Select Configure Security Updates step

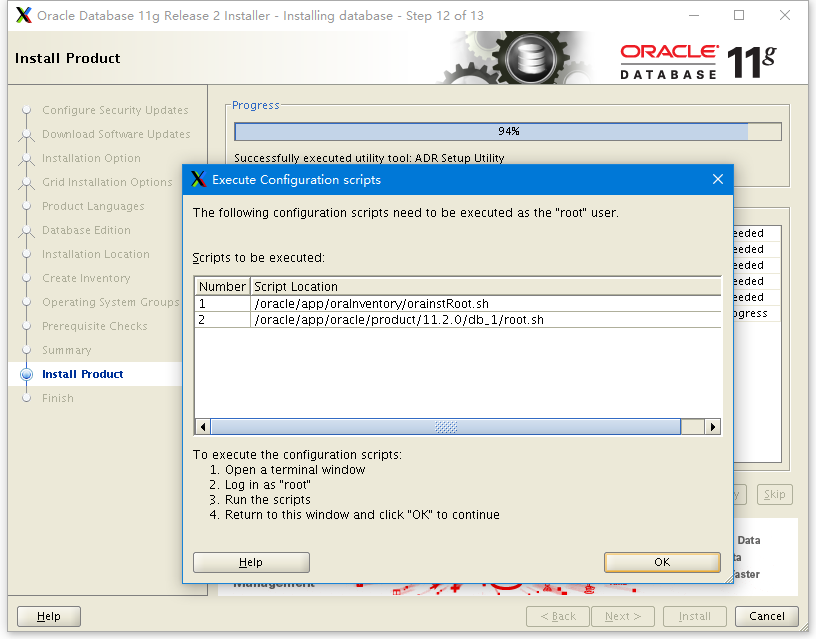[x=115, y=110]
